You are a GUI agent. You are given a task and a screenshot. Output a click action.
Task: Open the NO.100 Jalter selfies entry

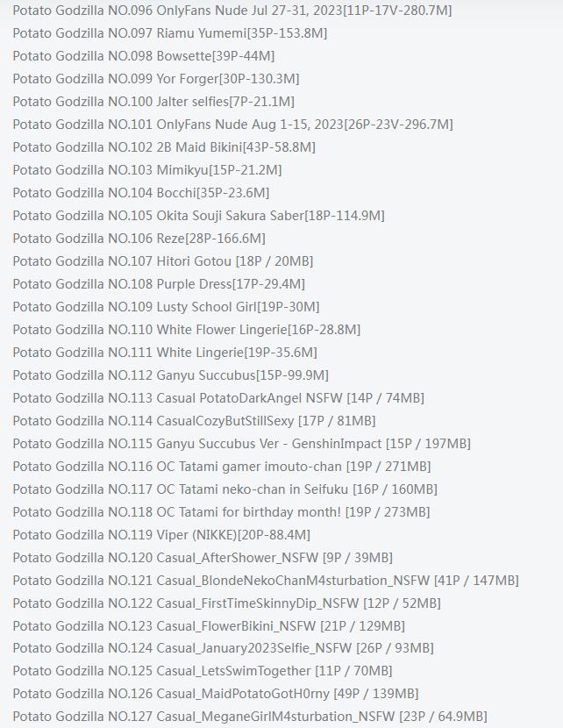point(153,101)
